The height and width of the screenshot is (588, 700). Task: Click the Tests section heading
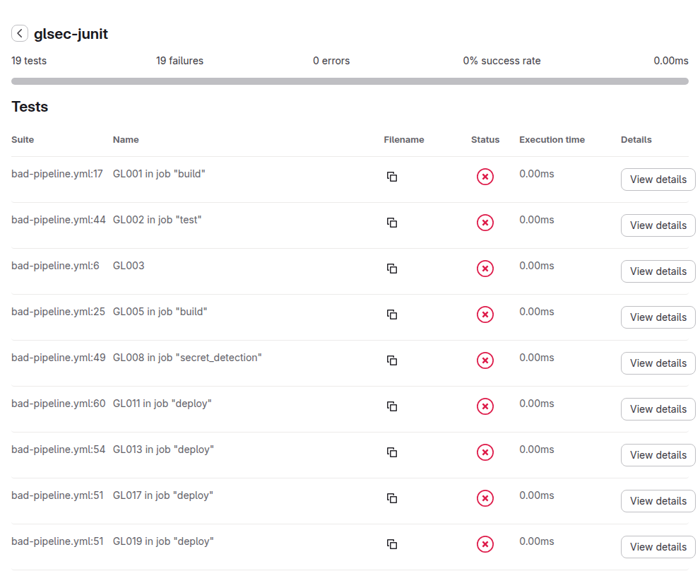tap(30, 107)
